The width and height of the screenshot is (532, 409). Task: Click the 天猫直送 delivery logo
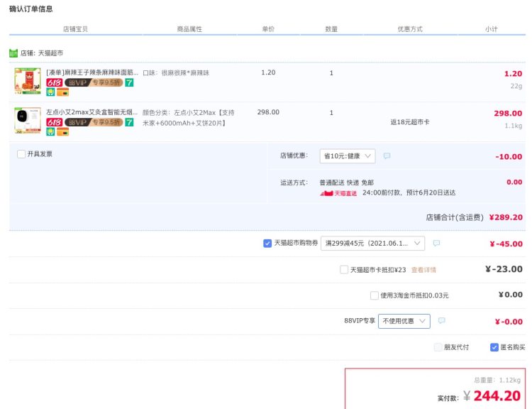tap(338, 193)
